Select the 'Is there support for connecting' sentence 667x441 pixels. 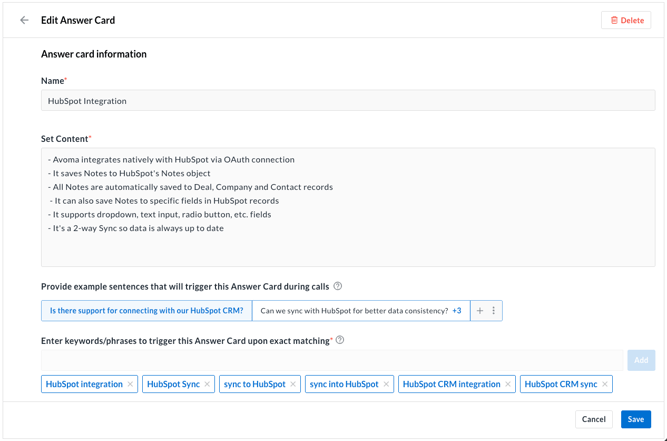tap(146, 311)
